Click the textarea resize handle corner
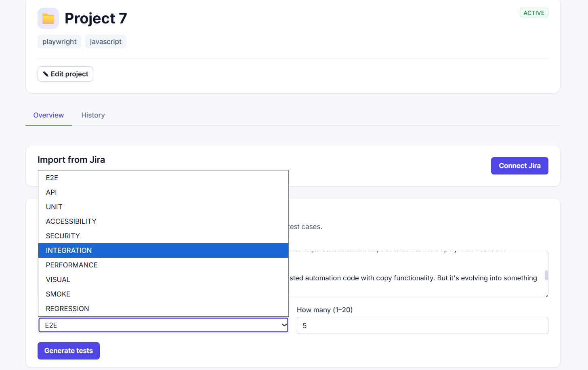This screenshot has width=588, height=370. (546, 296)
